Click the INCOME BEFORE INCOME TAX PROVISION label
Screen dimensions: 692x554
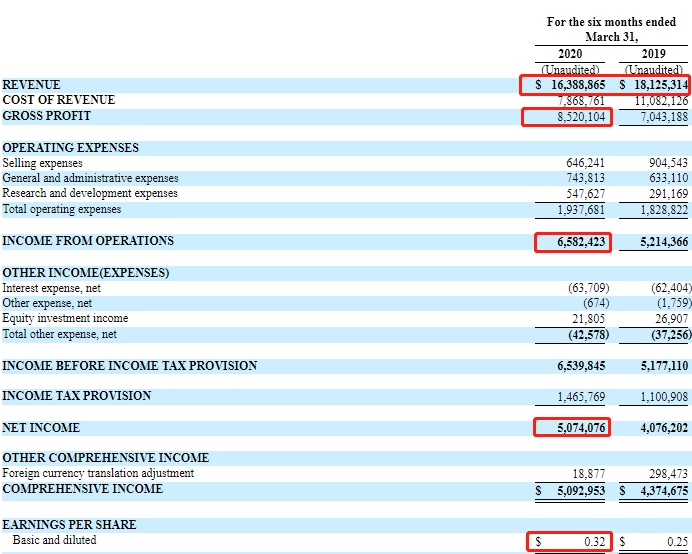129,366
